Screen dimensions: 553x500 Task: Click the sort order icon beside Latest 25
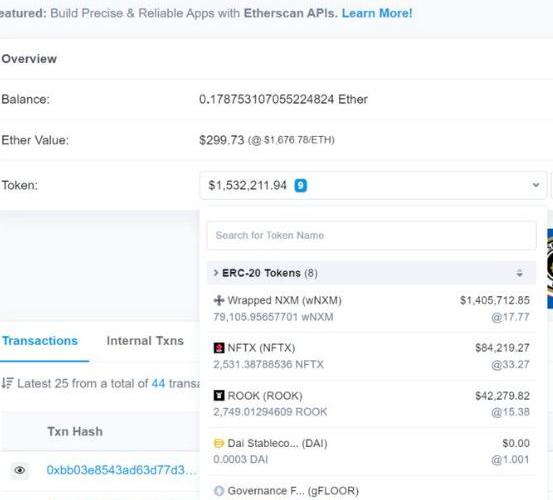coord(7,383)
